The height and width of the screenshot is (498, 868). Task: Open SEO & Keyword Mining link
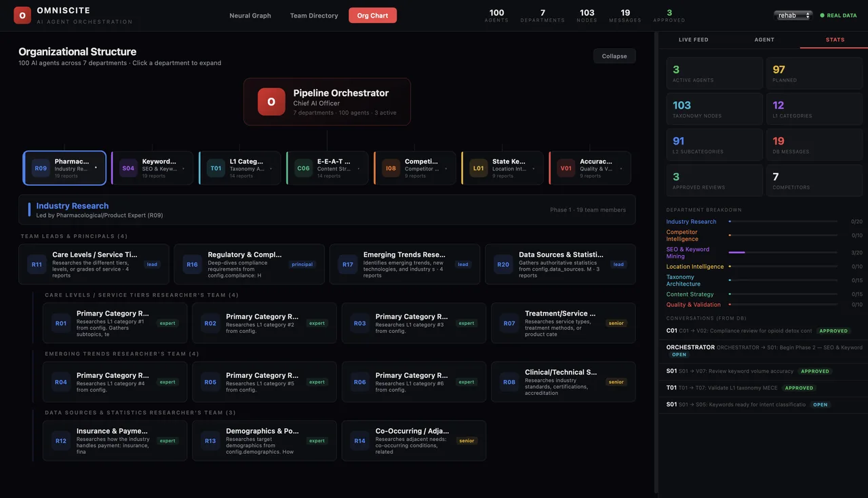pos(688,253)
